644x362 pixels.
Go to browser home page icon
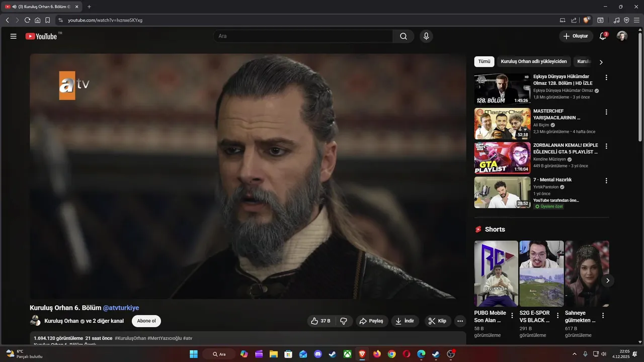[37, 20]
